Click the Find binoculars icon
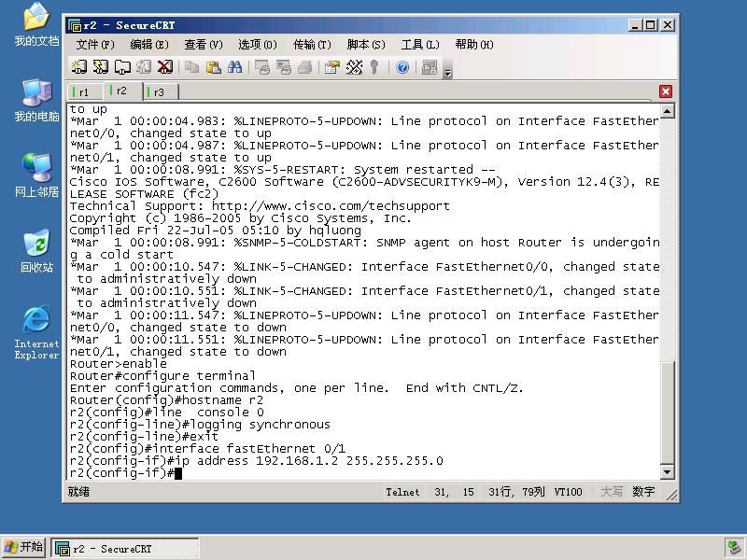Viewport: 747px width, 560px height. pyautogui.click(x=235, y=67)
